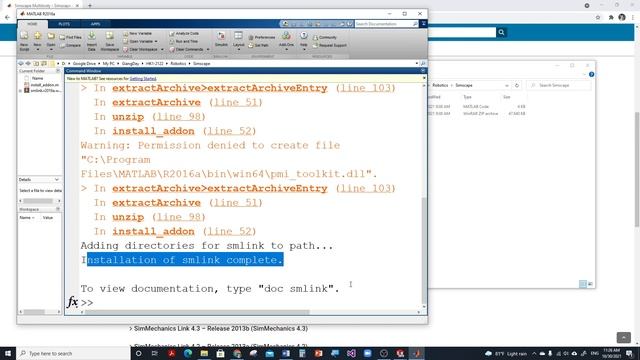Click the Search Simscape field in File Explorer

(558, 85)
